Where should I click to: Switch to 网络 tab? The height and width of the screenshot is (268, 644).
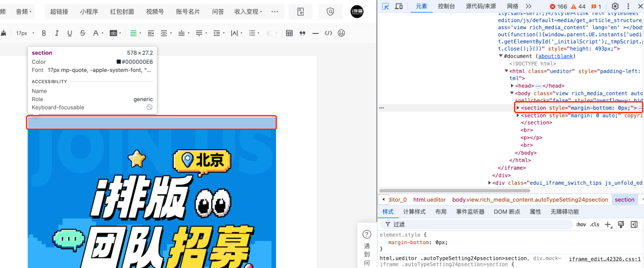[x=513, y=6]
